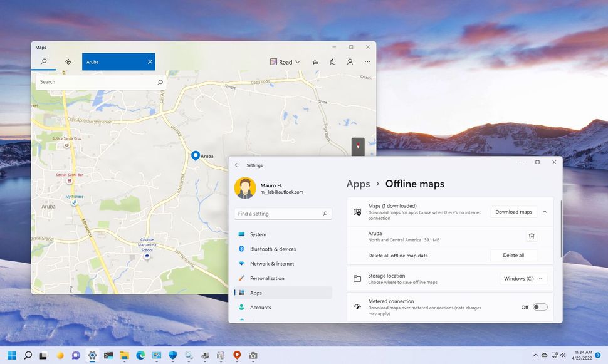Viewport: 608px width, 364px height.
Task: Open the Windows (C:) storage location dropdown
Action: click(523, 278)
